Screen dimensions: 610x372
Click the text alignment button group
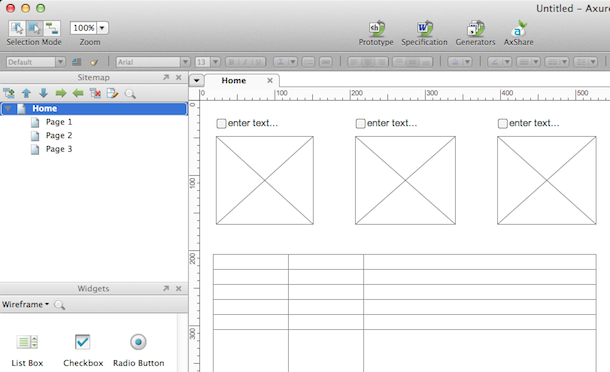click(x=368, y=62)
